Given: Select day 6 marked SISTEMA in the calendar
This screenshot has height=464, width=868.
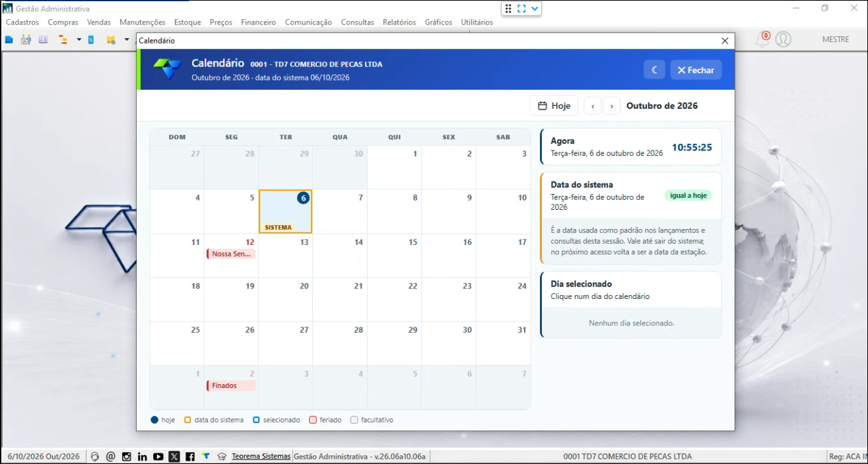Looking at the screenshot, I should (x=286, y=212).
